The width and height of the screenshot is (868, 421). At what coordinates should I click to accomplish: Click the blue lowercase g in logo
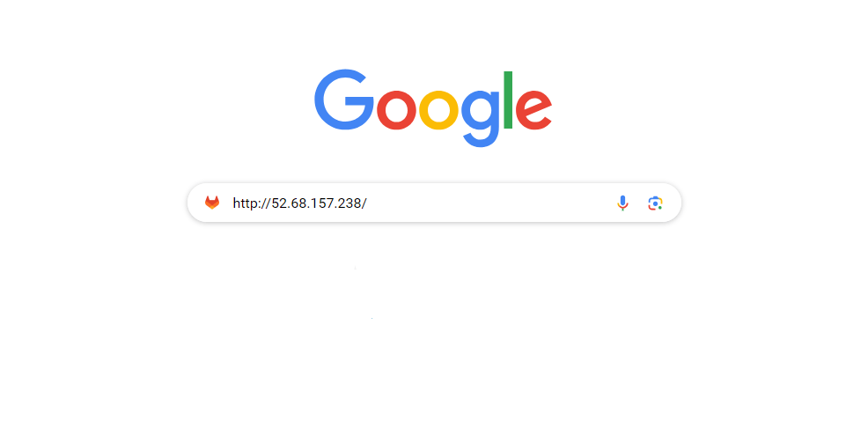click(x=481, y=118)
